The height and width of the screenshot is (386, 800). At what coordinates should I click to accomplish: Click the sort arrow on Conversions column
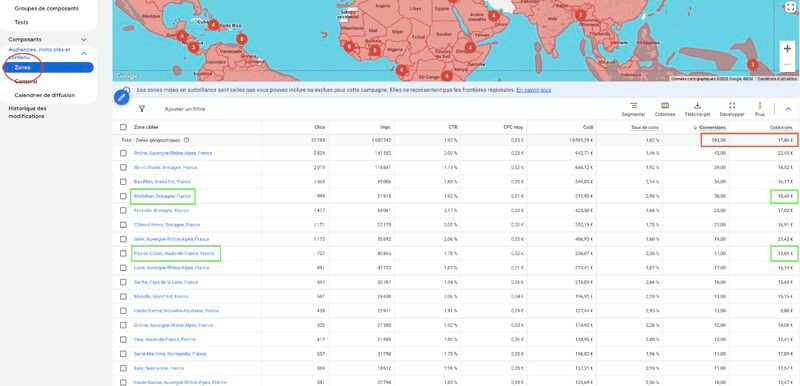[x=695, y=127]
